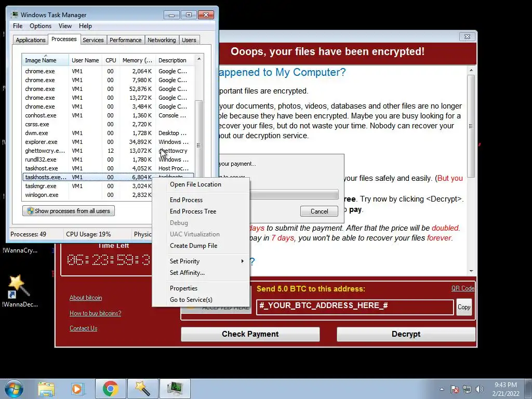Select the taskmgr.exe process row
The height and width of the screenshot is (399, 532).
(87, 186)
